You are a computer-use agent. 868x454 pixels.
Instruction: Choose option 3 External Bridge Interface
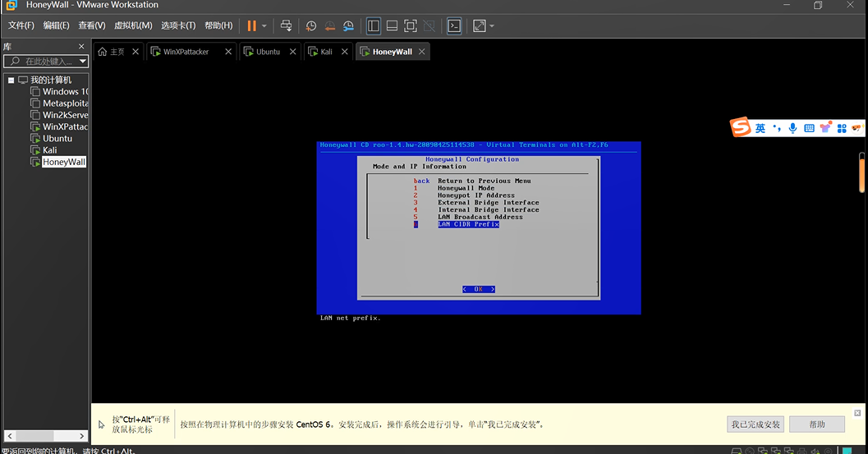click(x=476, y=203)
